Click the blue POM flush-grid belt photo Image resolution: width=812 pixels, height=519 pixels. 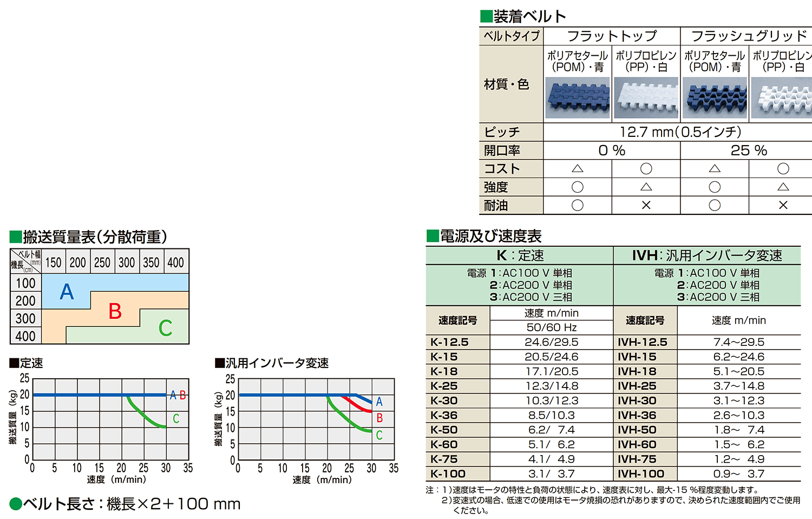[715, 98]
